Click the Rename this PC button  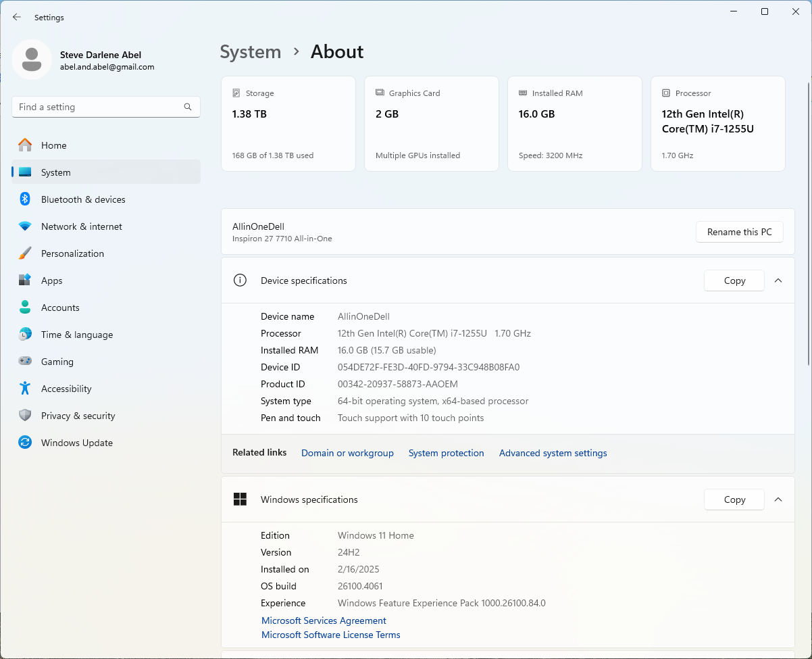739,232
